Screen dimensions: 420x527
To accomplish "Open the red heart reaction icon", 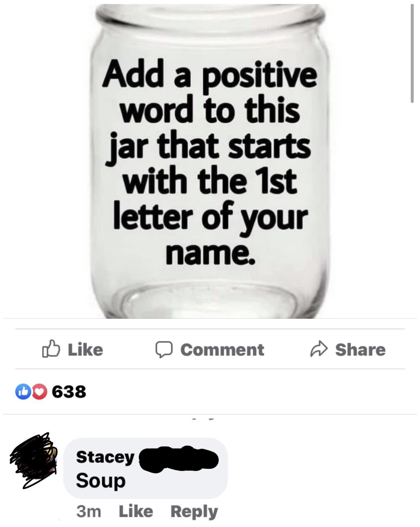I will pyautogui.click(x=39, y=392).
